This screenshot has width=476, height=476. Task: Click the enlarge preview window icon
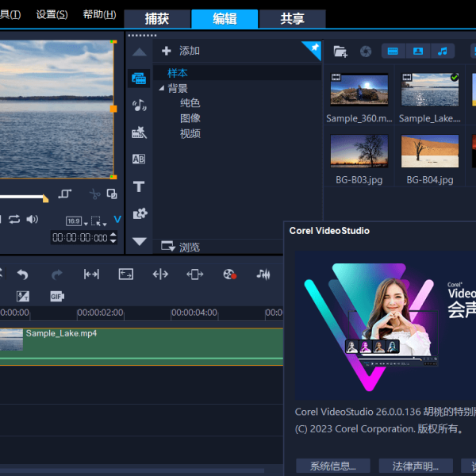click(112, 194)
